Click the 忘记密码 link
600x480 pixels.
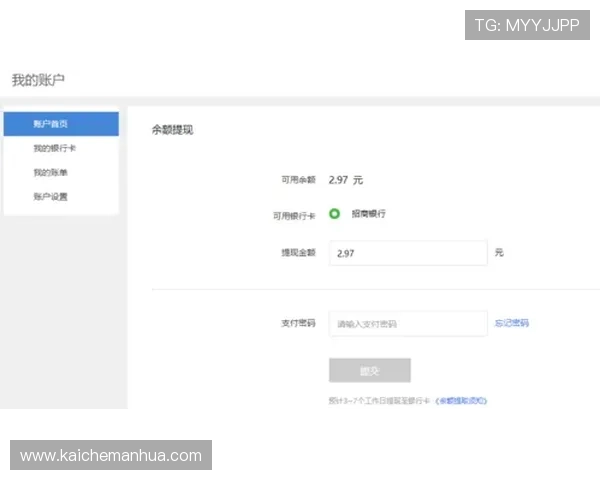point(512,323)
